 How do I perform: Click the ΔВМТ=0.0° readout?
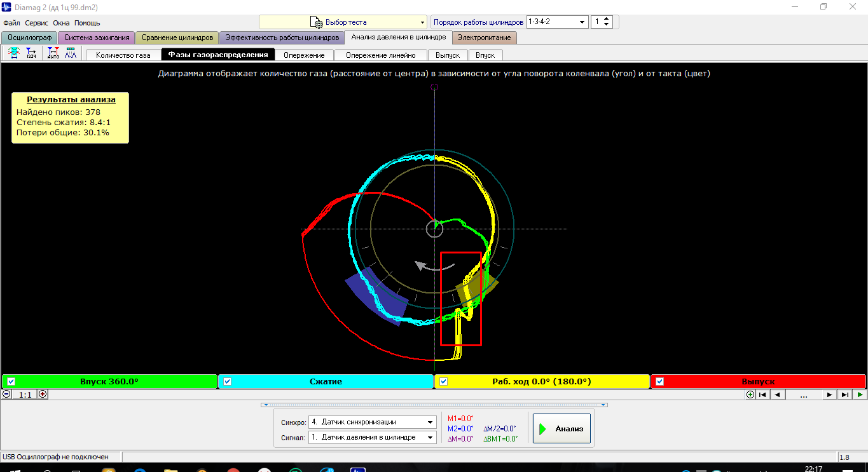pos(500,439)
